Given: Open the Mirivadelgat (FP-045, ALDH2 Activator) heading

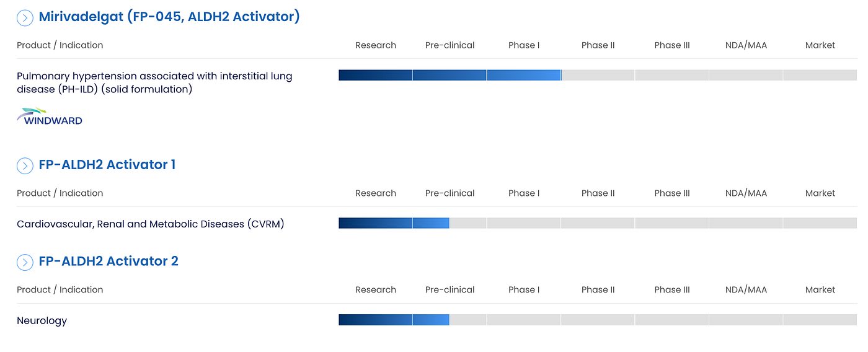Looking at the screenshot, I should pyautogui.click(x=169, y=17).
